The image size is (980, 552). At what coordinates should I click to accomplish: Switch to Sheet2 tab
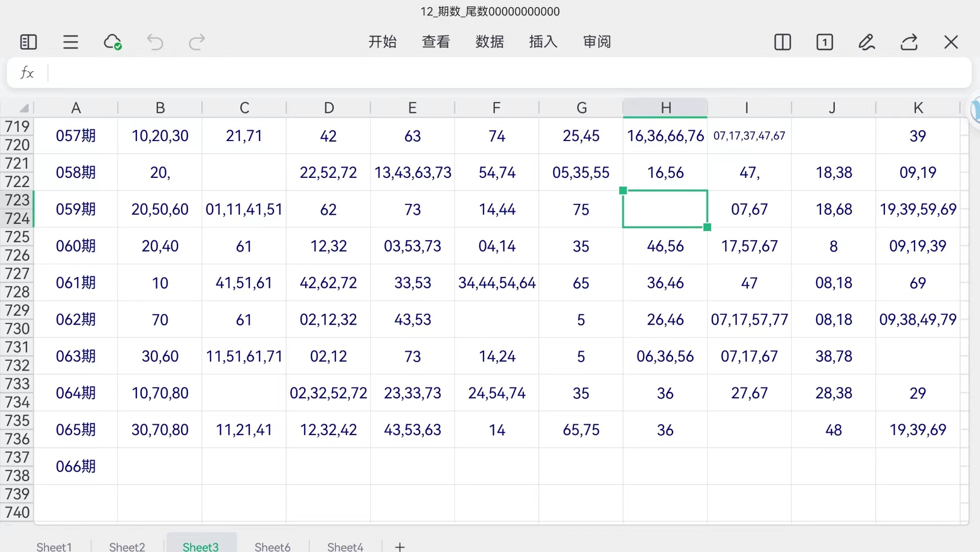tap(127, 546)
